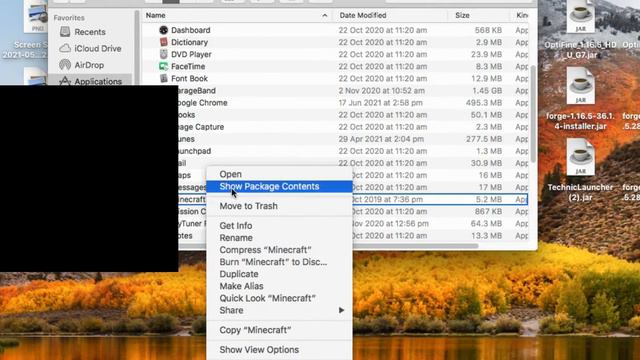Sort by Date Modified column header
640x360 pixels.
[x=363, y=15]
